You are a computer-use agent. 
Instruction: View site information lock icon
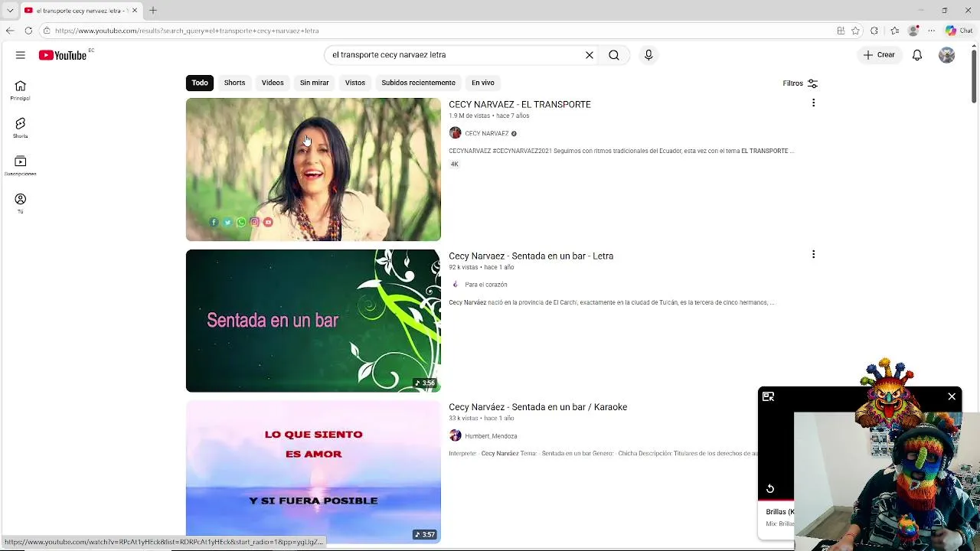click(47, 31)
